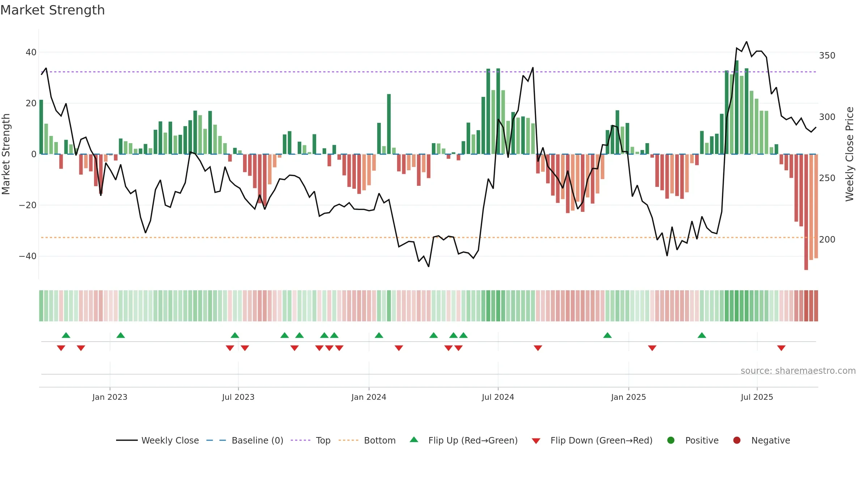Toggle the Top legend entry
Image resolution: width=868 pixels, height=488 pixels.
pyautogui.click(x=310, y=440)
